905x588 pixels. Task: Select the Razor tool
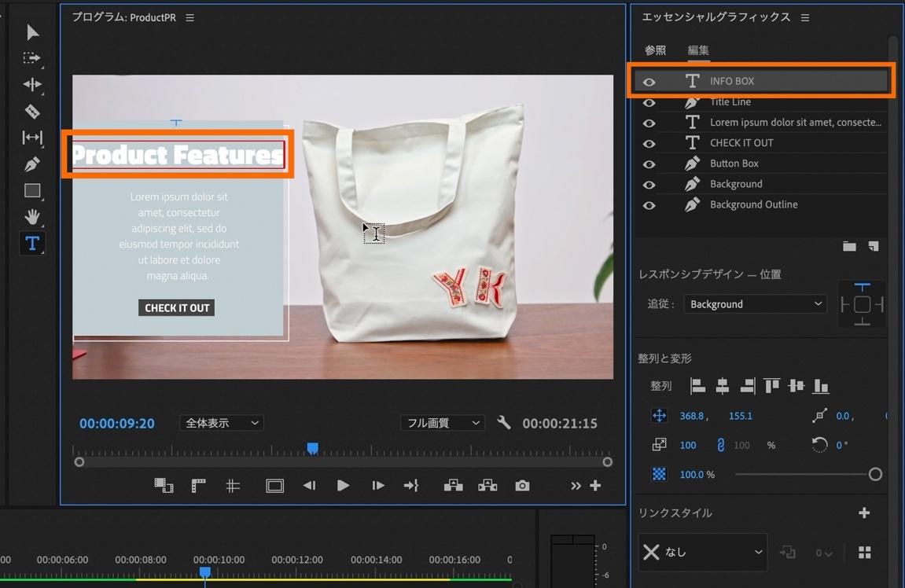tap(32, 111)
